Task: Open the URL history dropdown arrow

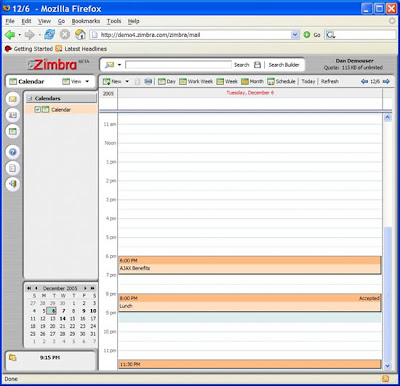Action: tap(295, 35)
